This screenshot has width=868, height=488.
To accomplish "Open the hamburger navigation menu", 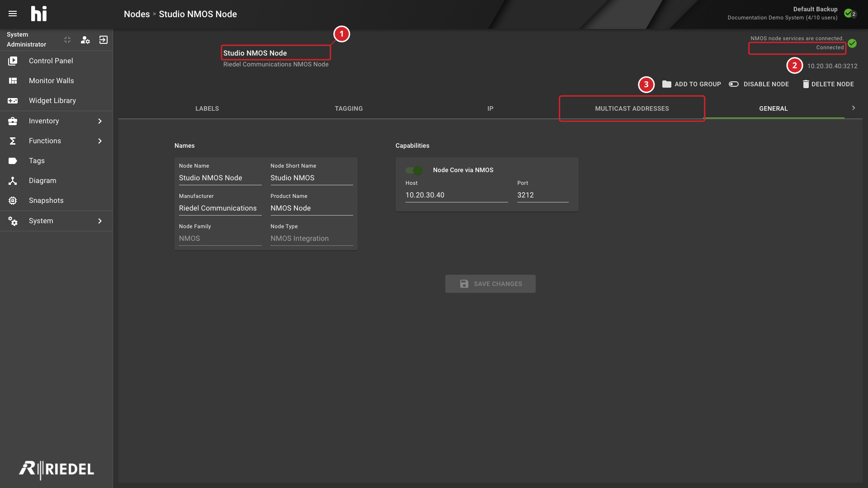I will (13, 14).
